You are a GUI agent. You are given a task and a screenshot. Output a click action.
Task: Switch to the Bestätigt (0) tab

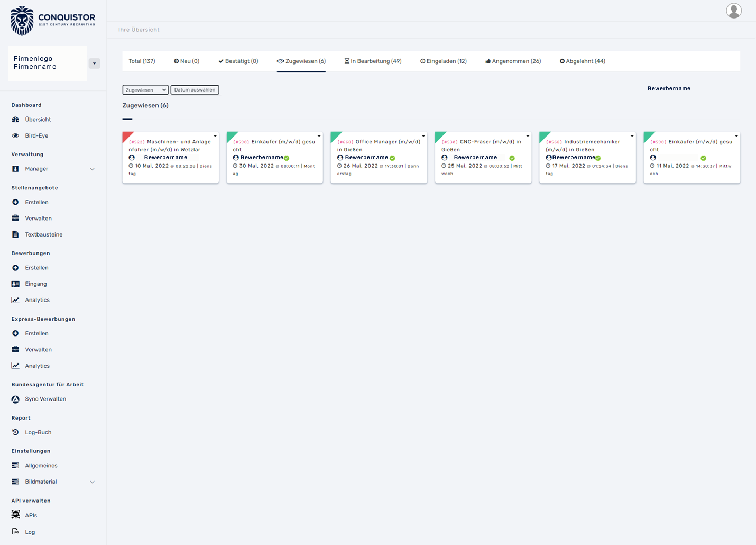click(x=238, y=61)
